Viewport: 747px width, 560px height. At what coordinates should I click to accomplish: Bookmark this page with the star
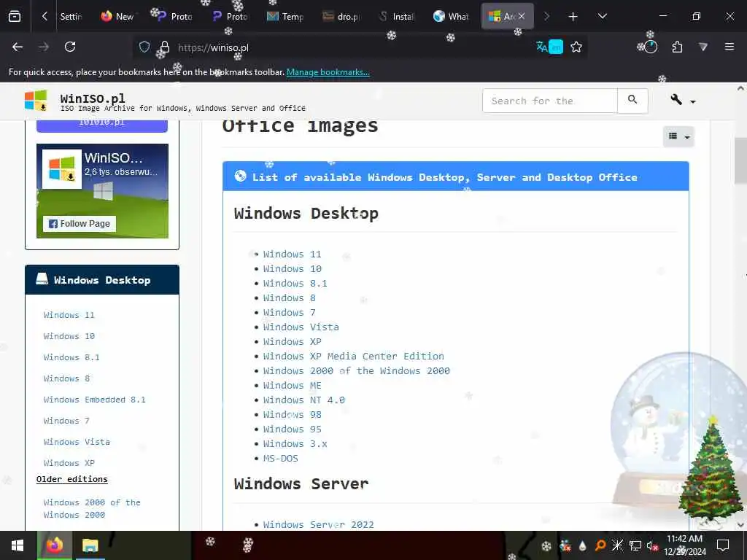(576, 47)
